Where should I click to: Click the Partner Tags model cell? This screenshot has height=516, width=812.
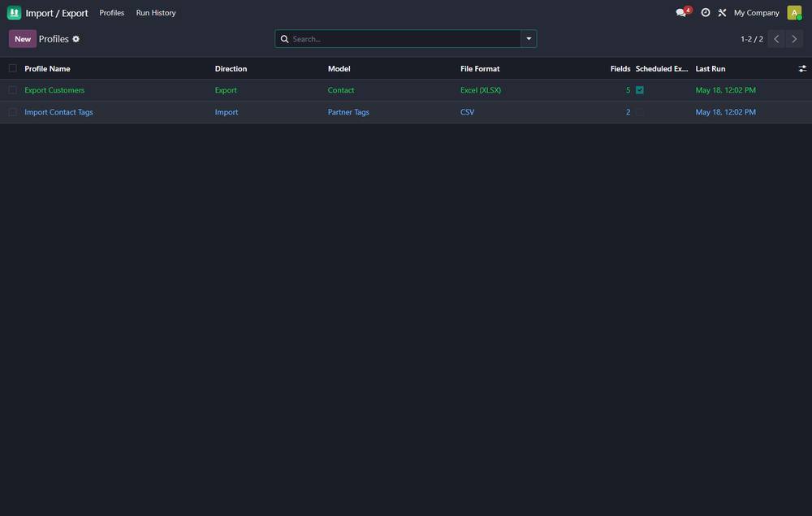pos(348,112)
